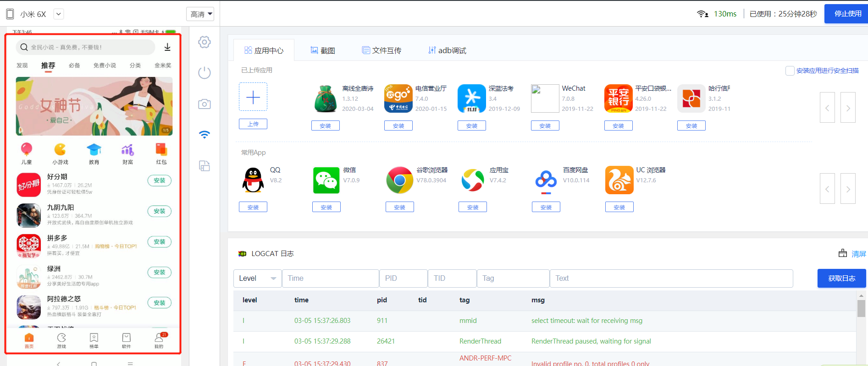Click the LOGCAT vertical scrollbar thumb
Image resolution: width=868 pixels, height=366 pixels.
862,308
